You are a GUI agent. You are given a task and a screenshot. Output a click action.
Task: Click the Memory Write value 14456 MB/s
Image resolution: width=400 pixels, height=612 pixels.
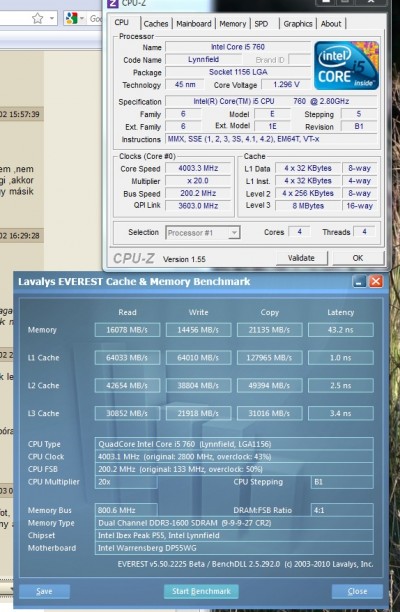click(x=198, y=330)
